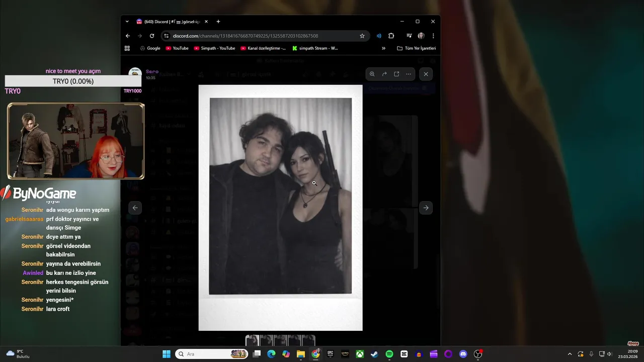Screen dimensions: 644x362
Task: Click chat username Awinled
Action: point(33,273)
